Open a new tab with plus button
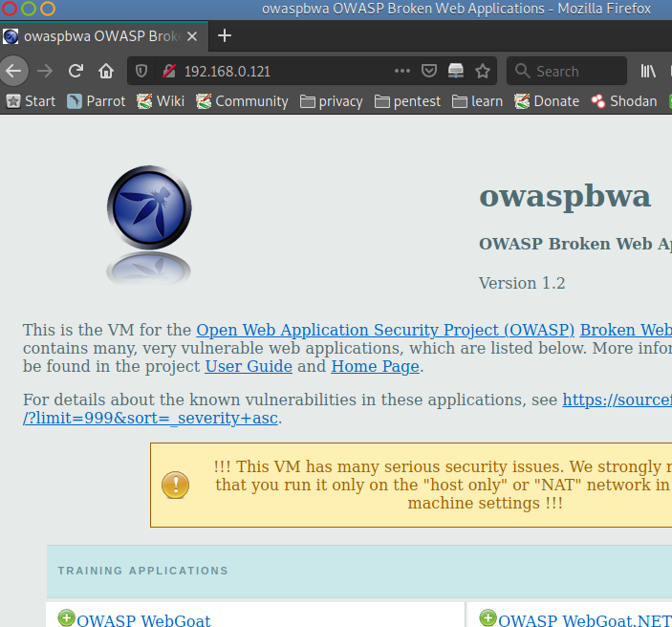The width and height of the screenshot is (672, 627). click(x=225, y=35)
